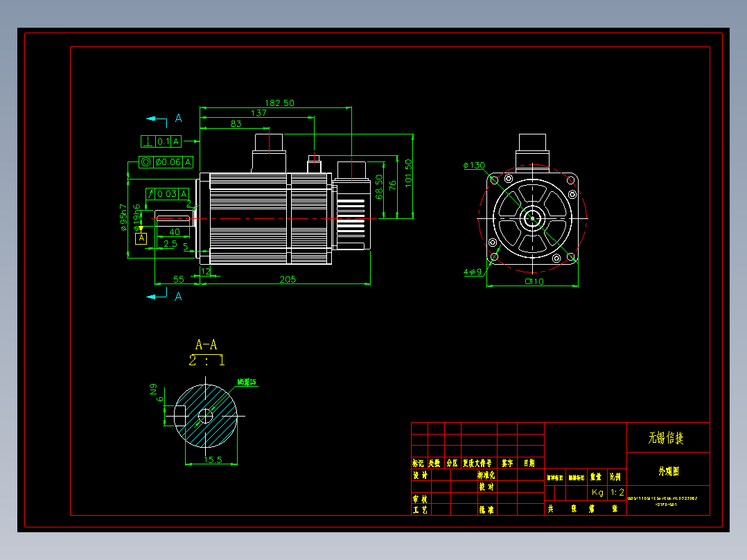747x560 pixels.
Task: Click the 76 vertical dimension text
Action: [x=392, y=185]
